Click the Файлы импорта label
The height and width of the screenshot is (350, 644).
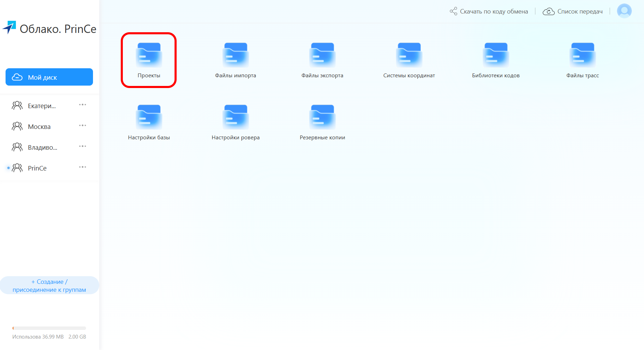pyautogui.click(x=236, y=76)
